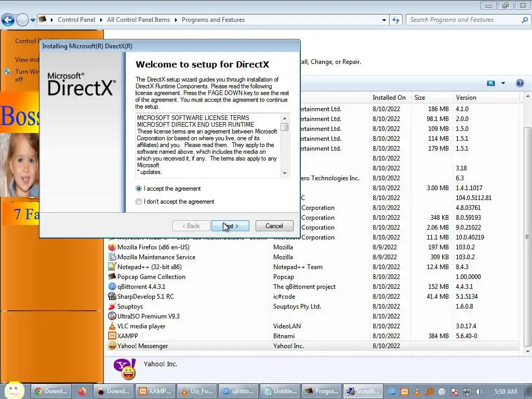Image resolution: width=532 pixels, height=399 pixels.
Task: Switch to the Installing DirectX taskbar button
Action: point(363,391)
